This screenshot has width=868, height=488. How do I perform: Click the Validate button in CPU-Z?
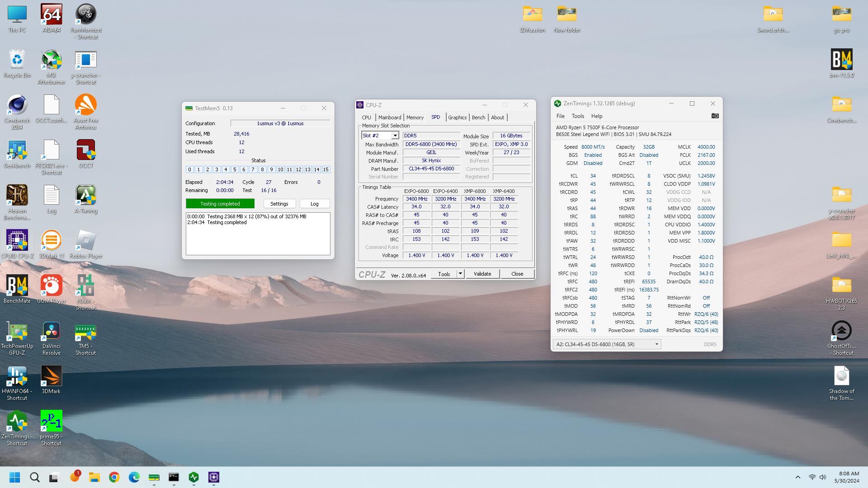coord(482,274)
